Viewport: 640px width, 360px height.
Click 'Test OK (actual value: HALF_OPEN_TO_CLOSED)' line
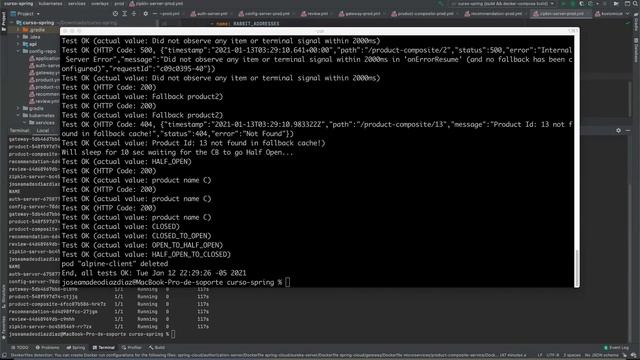pos(146,254)
